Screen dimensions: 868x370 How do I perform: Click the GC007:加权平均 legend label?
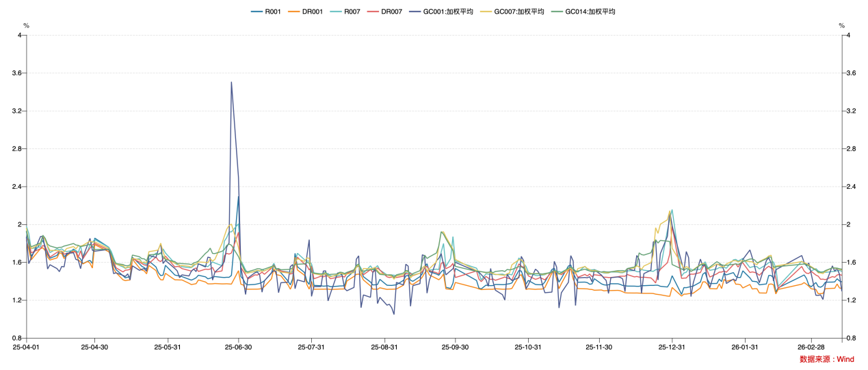[518, 12]
